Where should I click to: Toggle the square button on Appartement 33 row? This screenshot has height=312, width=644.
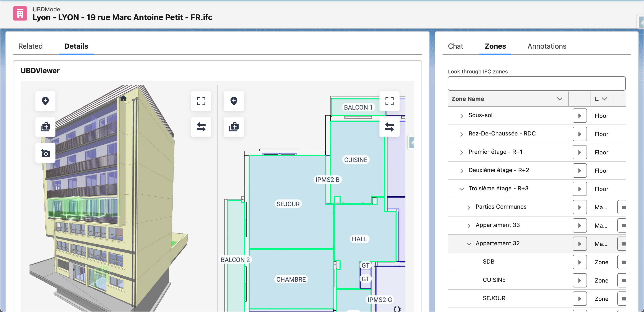pos(623,226)
